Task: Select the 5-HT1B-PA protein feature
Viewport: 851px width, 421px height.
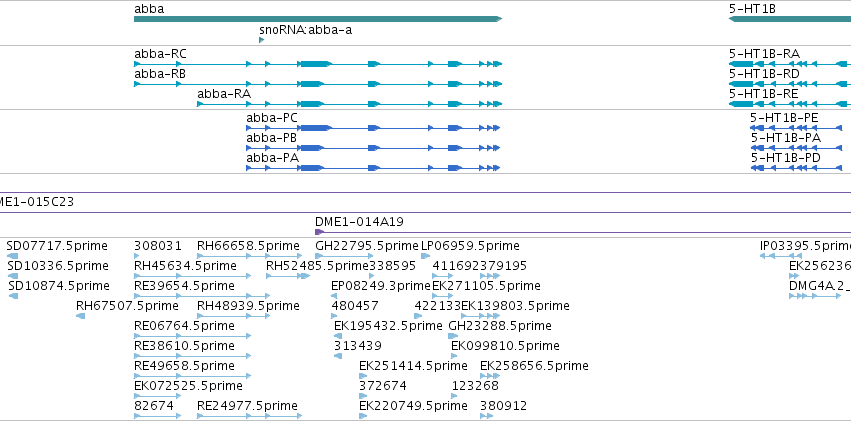Action: point(796,148)
